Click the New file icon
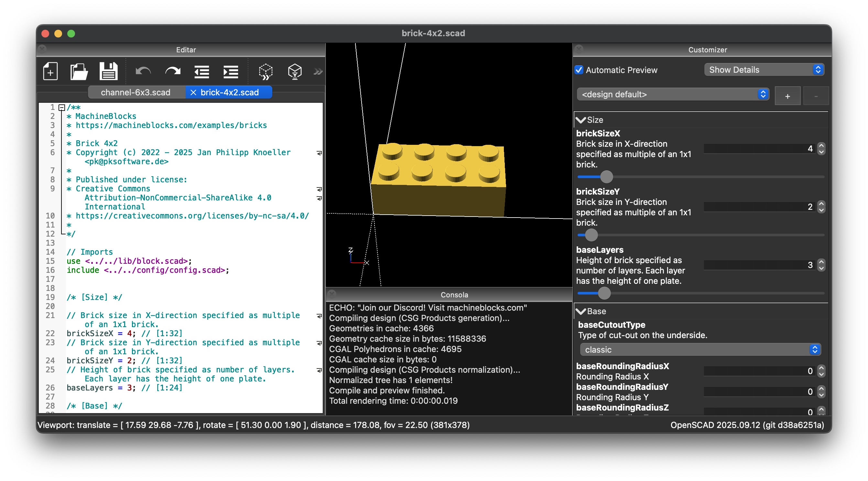The width and height of the screenshot is (868, 481). (x=50, y=71)
